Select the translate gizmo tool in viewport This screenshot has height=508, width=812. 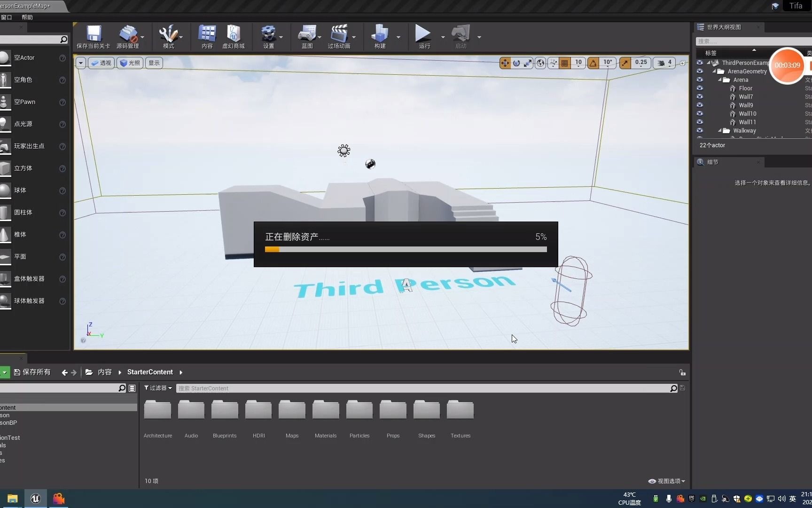[505, 63]
